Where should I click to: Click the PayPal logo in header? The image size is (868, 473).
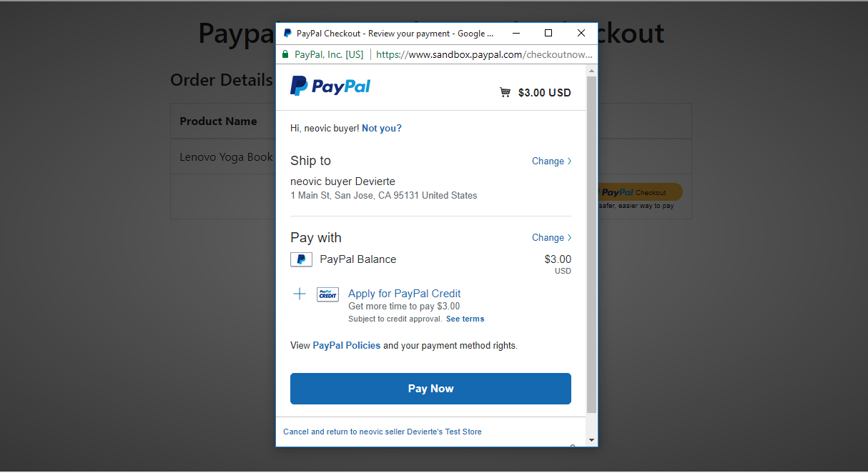coord(330,86)
